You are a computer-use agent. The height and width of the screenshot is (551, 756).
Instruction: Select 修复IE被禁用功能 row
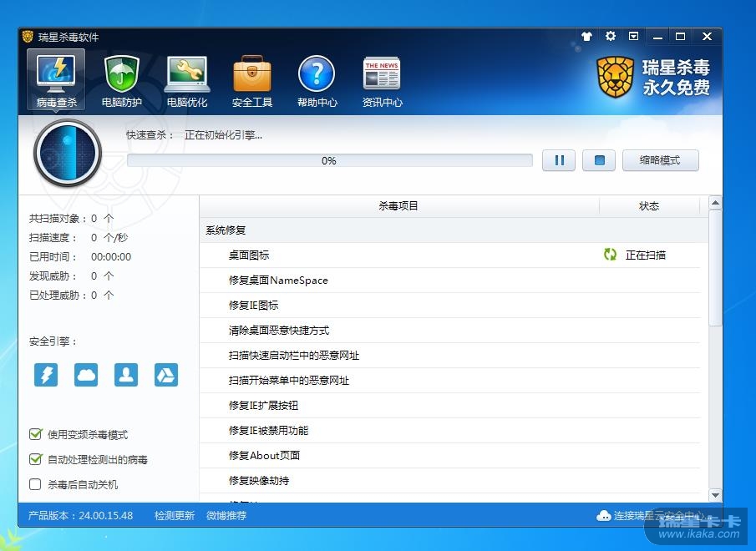coord(449,431)
